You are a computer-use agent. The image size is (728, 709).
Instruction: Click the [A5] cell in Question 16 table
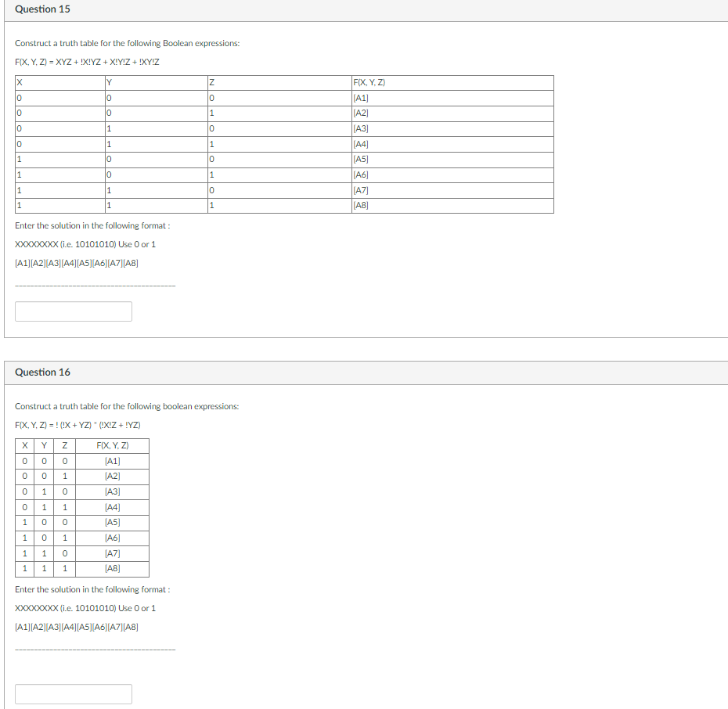111,522
